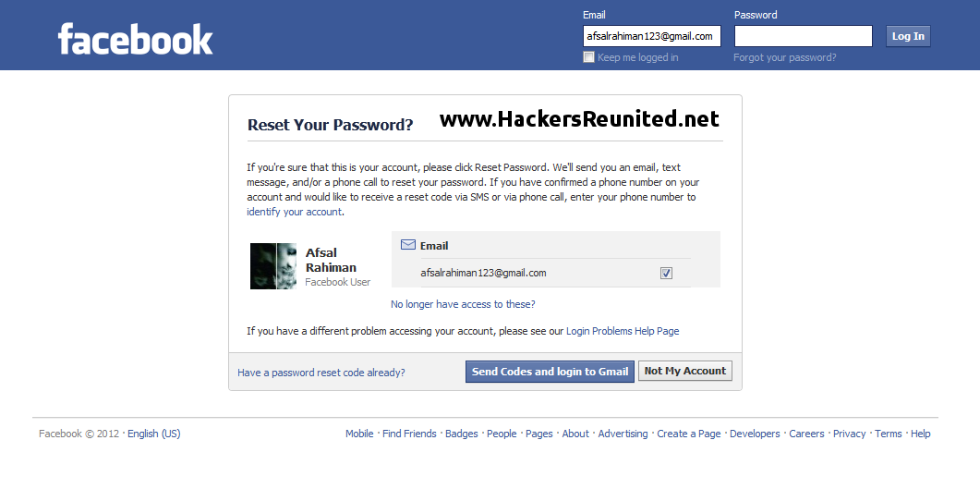Click the Facebook logo
Screen dimensions: 980x477
(135, 38)
